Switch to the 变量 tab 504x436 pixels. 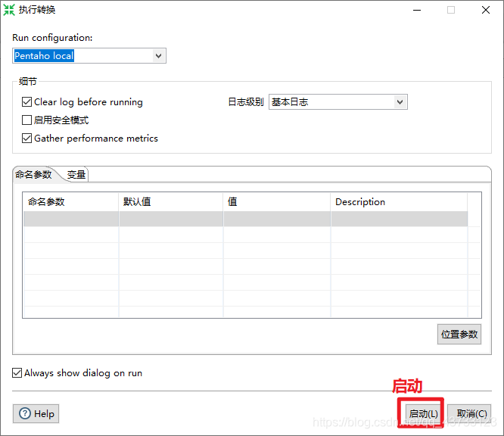pyautogui.click(x=76, y=175)
